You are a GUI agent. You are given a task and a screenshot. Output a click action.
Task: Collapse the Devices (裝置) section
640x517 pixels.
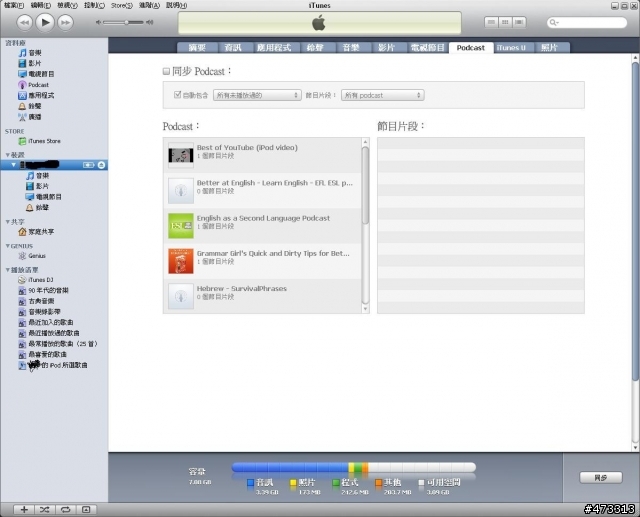pos(7,155)
